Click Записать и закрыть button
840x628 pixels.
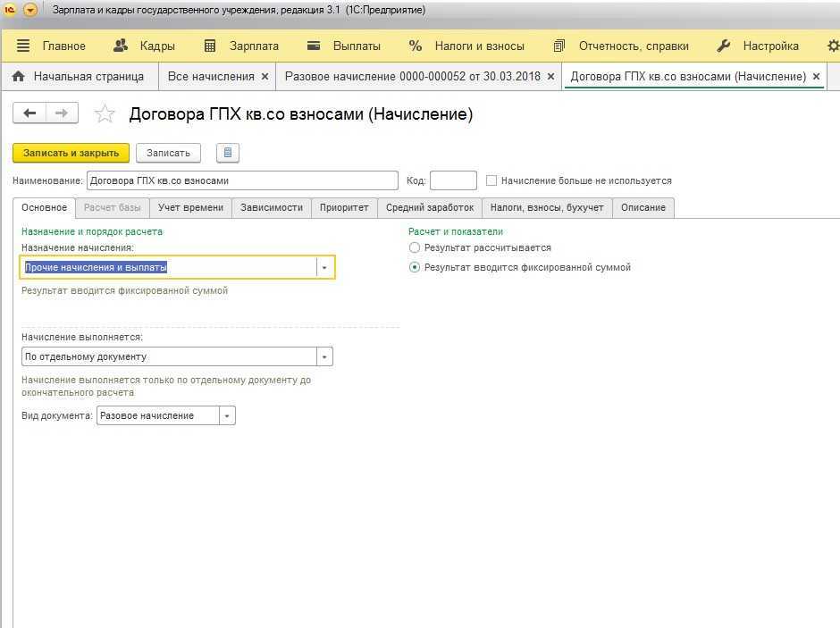coord(71,153)
